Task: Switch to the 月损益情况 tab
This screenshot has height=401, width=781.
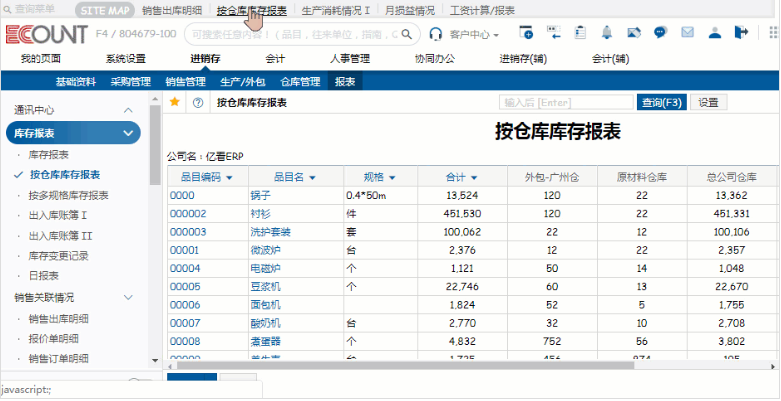Action: pyautogui.click(x=409, y=10)
